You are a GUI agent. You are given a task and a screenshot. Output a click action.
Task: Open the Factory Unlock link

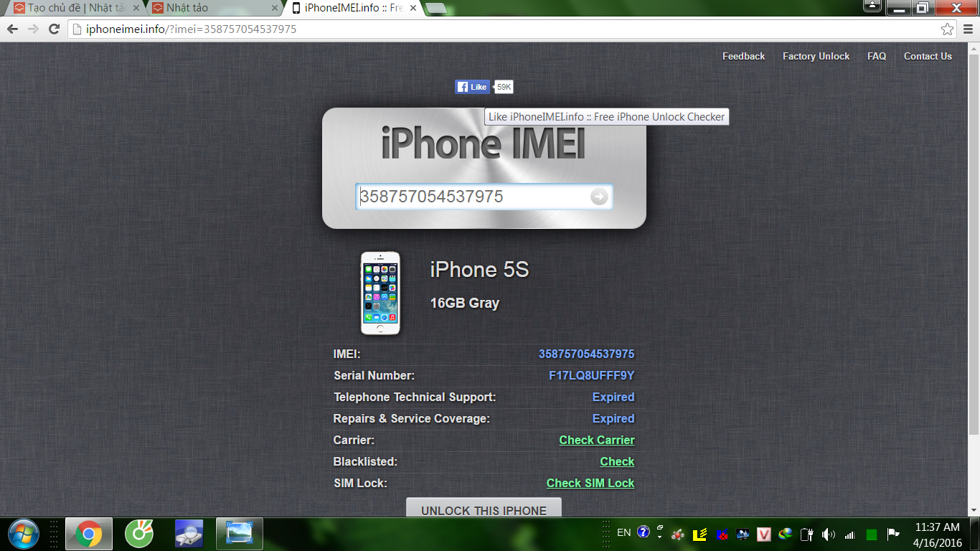pyautogui.click(x=816, y=56)
